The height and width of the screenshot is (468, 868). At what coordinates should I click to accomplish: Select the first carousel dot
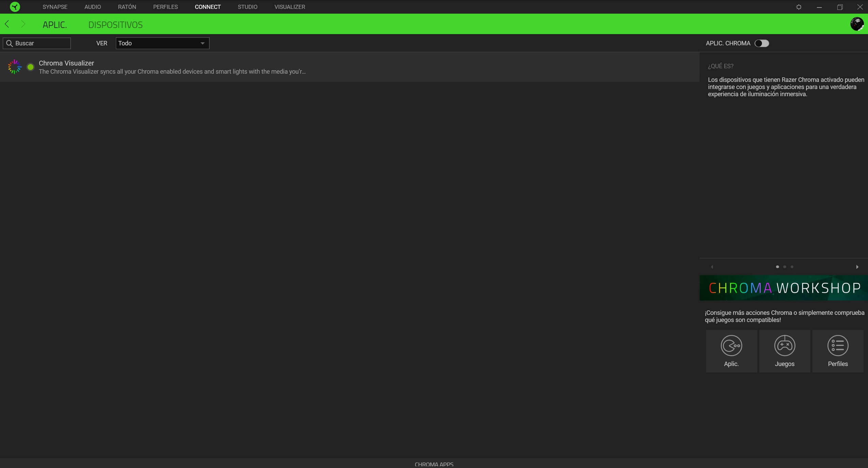pos(777,267)
